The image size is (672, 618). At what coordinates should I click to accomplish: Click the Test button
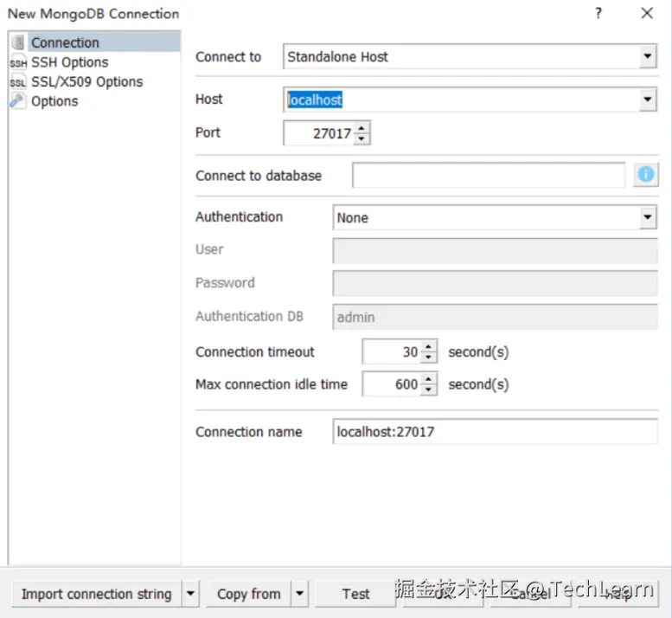(355, 594)
